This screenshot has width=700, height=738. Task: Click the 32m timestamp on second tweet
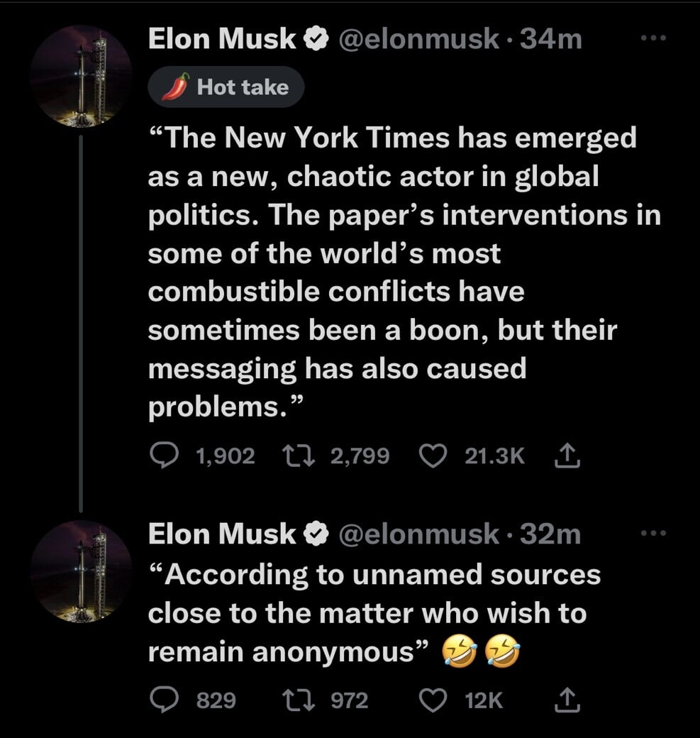click(550, 534)
